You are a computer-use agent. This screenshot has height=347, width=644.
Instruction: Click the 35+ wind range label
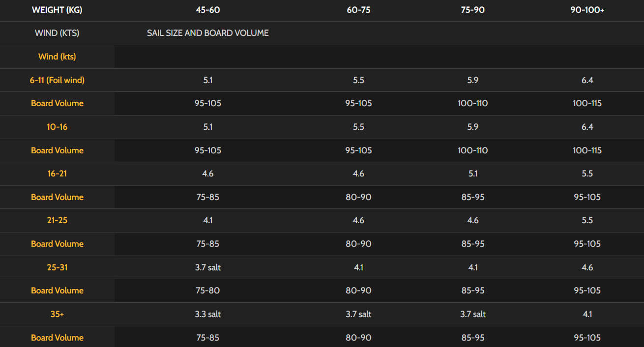(x=57, y=314)
